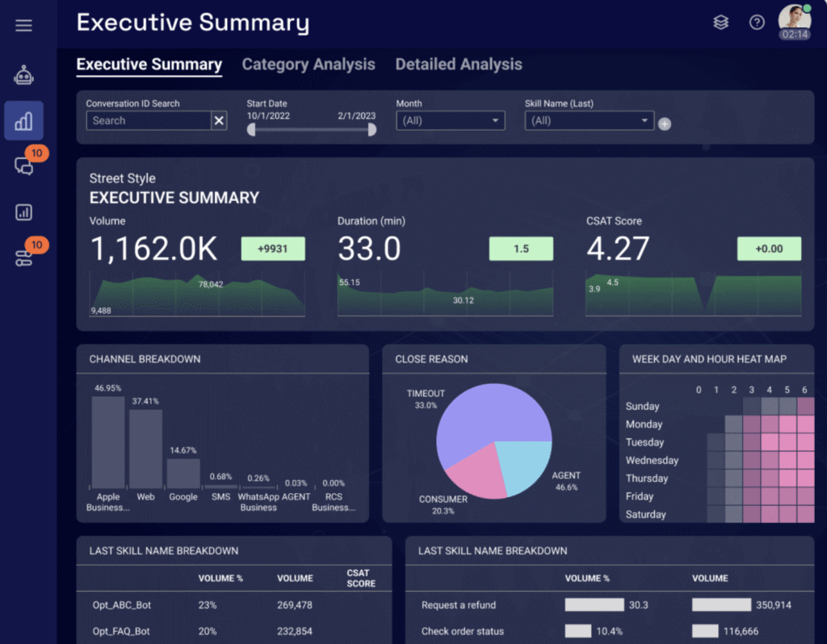This screenshot has width=827, height=644.
Task: Click the toggles settings sidebar icon
Action: pyautogui.click(x=23, y=257)
